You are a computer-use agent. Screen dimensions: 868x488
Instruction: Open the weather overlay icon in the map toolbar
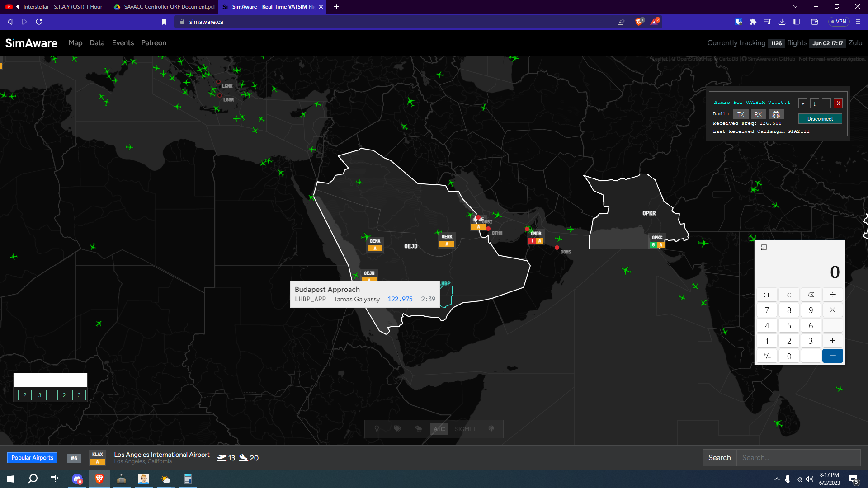pyautogui.click(x=418, y=428)
